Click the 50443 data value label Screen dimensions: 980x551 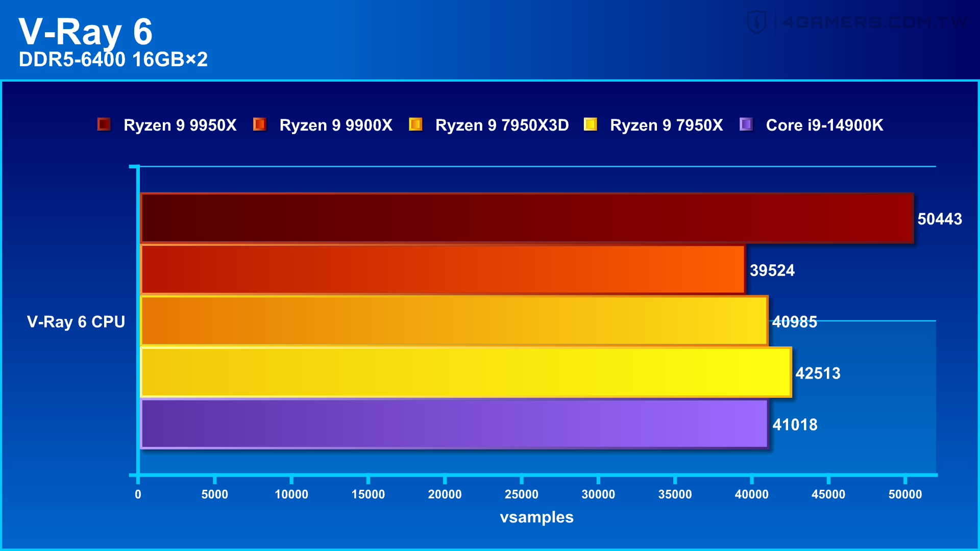(940, 219)
